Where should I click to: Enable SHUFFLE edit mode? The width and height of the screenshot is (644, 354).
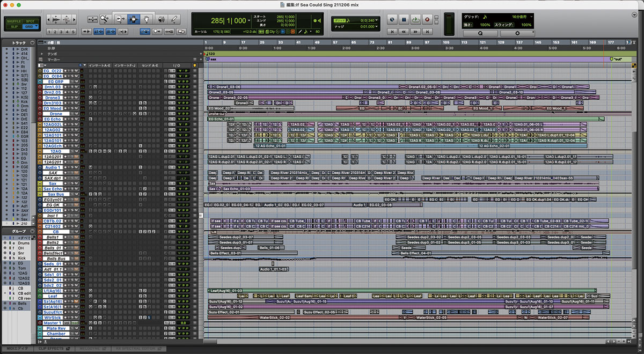[14, 20]
